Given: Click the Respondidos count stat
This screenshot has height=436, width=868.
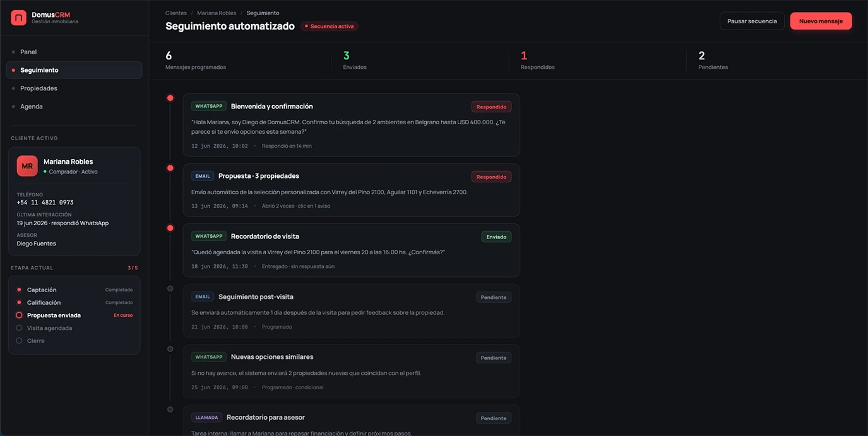Looking at the screenshot, I should pyautogui.click(x=538, y=61).
